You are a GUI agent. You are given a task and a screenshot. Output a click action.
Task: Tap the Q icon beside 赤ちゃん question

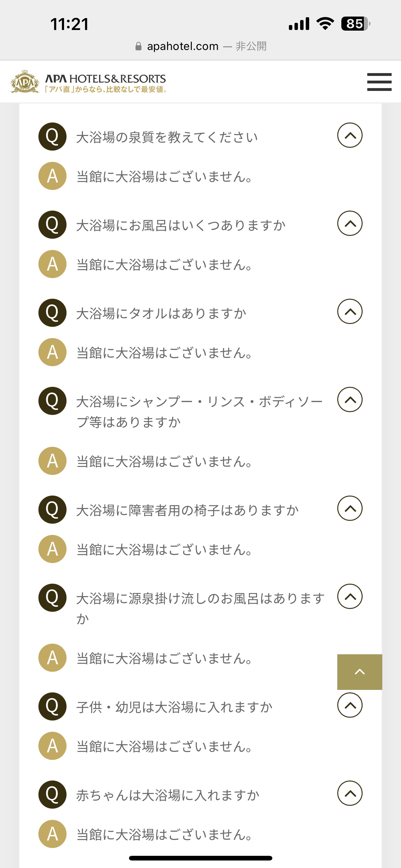tap(52, 795)
